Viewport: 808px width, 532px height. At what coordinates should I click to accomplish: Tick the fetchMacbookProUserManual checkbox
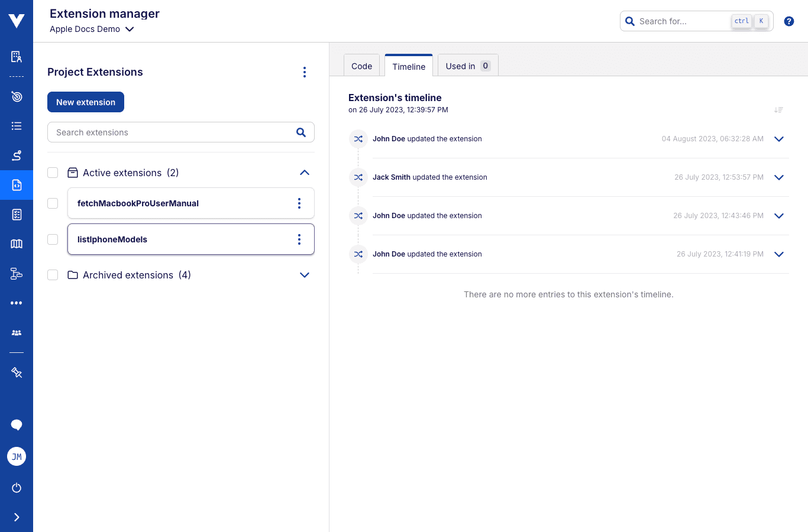click(53, 203)
